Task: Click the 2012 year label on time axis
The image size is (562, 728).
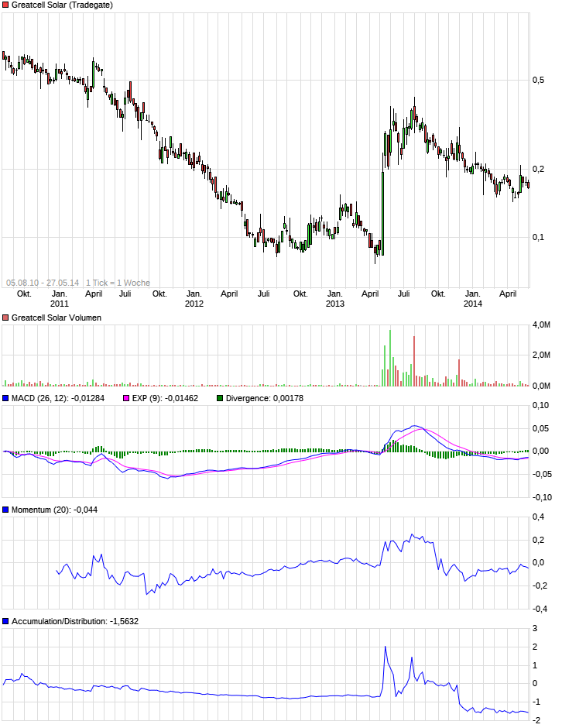Action: tap(194, 304)
